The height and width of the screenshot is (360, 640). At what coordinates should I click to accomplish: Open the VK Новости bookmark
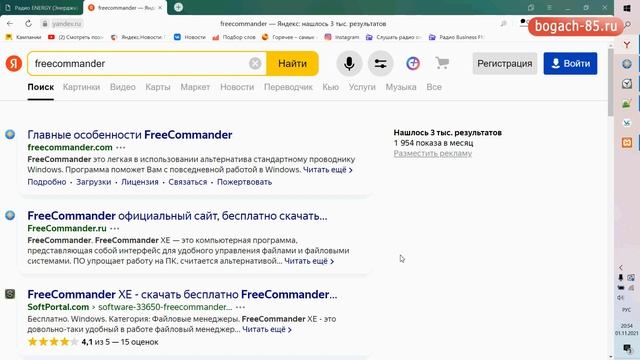click(190, 37)
